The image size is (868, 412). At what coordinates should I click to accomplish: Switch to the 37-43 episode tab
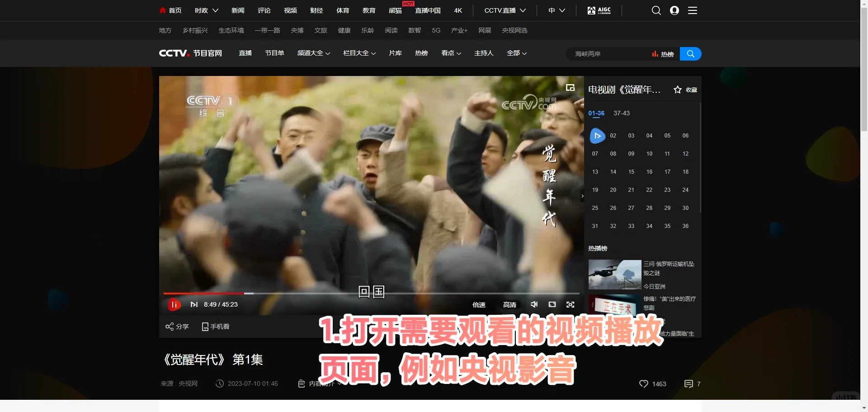[x=621, y=113]
